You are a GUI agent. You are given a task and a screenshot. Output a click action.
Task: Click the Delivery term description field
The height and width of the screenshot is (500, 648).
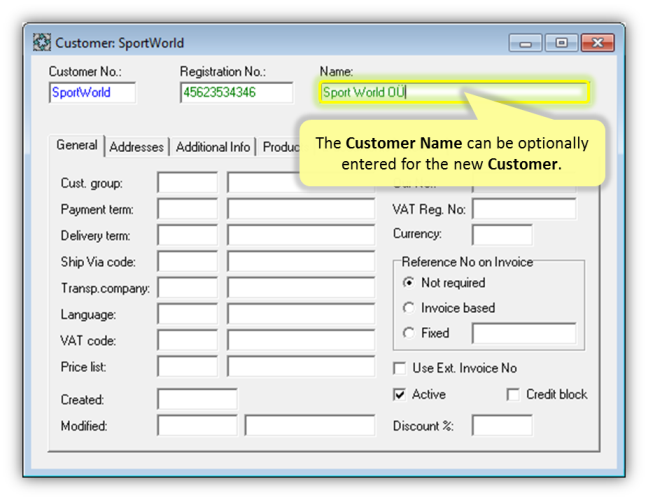[x=301, y=235]
